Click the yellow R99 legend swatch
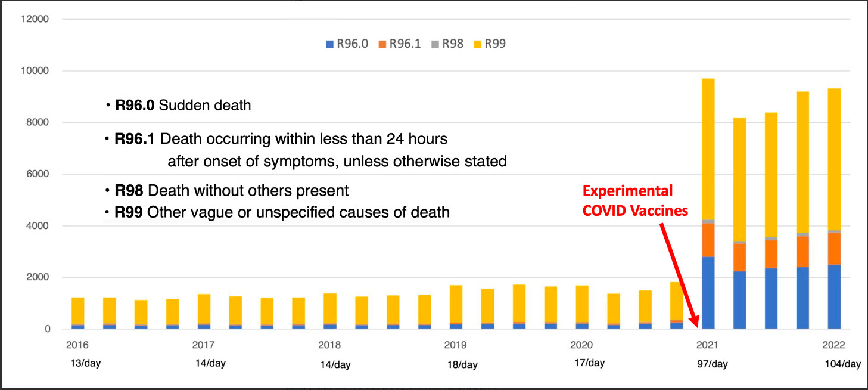This screenshot has width=868, height=390. [x=477, y=44]
